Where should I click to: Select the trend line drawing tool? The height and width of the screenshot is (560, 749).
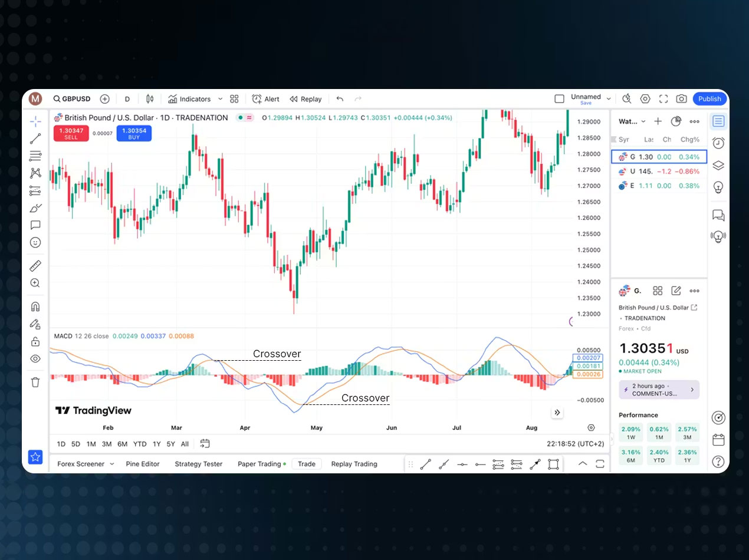click(35, 139)
